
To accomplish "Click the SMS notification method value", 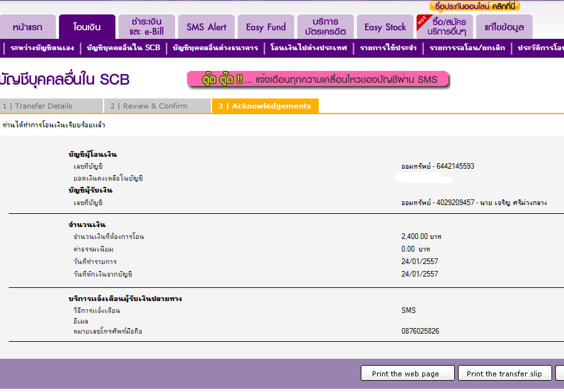I will point(408,310).
